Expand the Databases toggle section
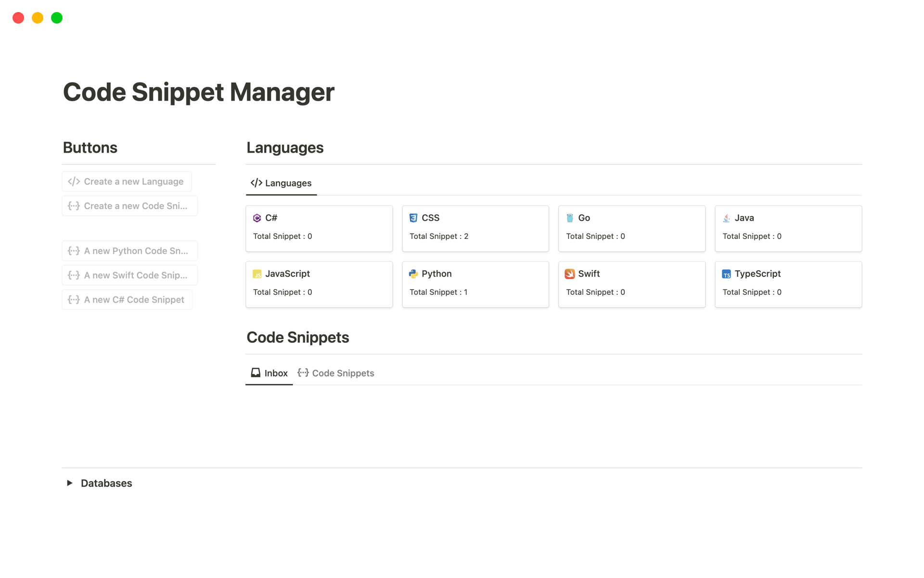Screen dimensions: 924x578 tap(70, 483)
